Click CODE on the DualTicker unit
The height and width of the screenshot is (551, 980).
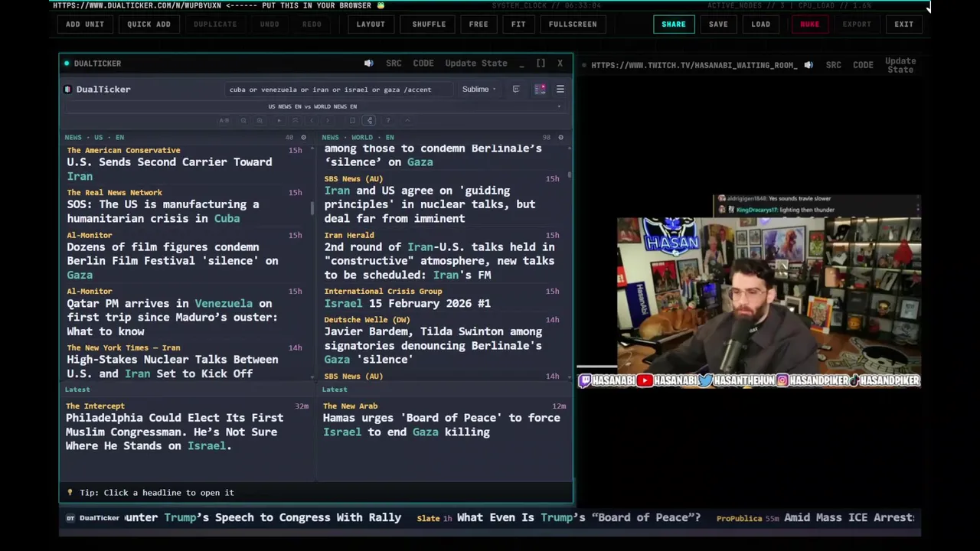[423, 64]
